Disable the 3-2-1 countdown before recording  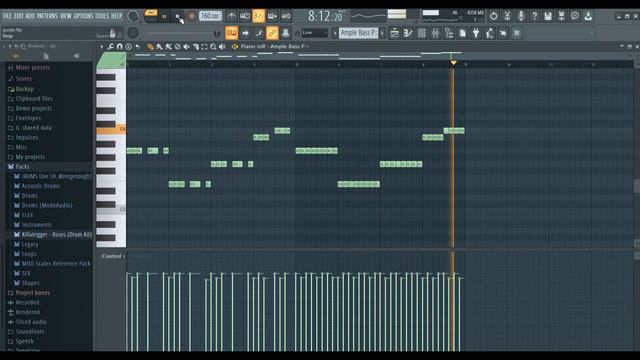[259, 16]
